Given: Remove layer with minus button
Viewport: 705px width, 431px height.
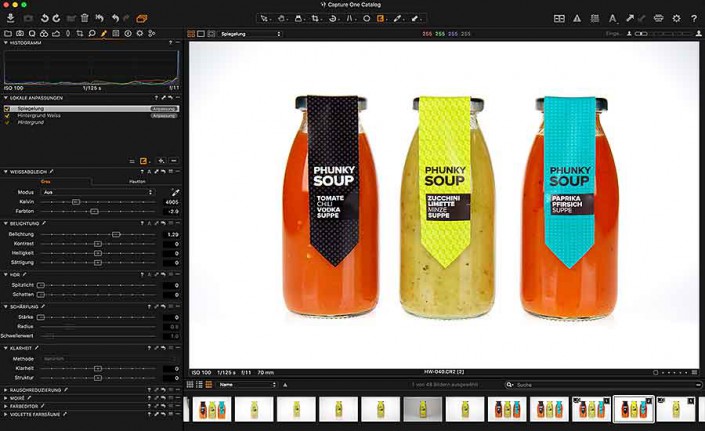Looking at the screenshot, I should 174,161.
